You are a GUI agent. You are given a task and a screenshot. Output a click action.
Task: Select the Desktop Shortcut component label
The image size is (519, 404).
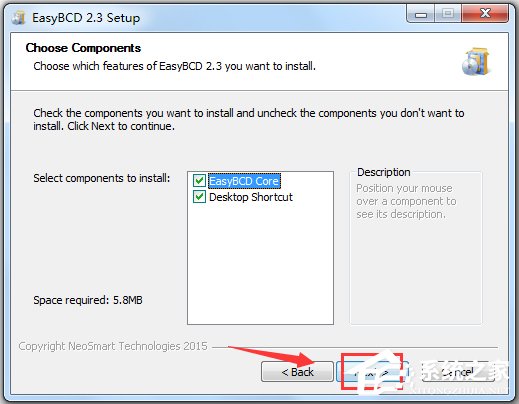pos(251,197)
